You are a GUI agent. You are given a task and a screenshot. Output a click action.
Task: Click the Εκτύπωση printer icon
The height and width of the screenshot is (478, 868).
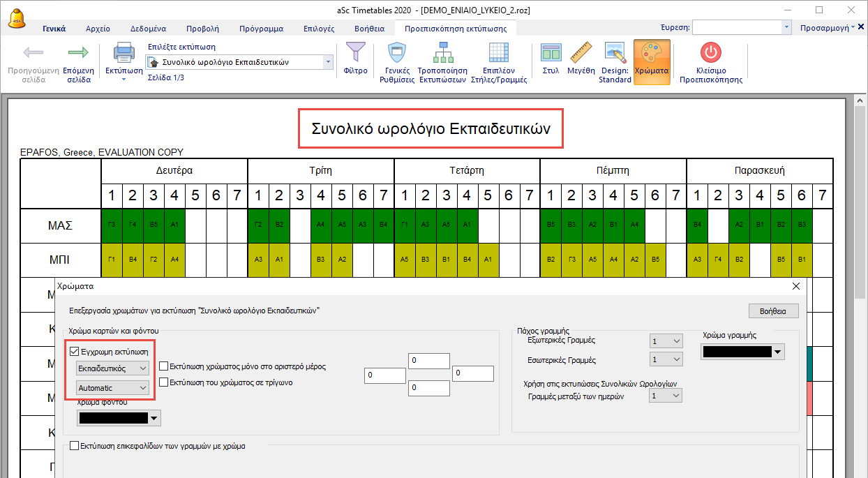124,54
